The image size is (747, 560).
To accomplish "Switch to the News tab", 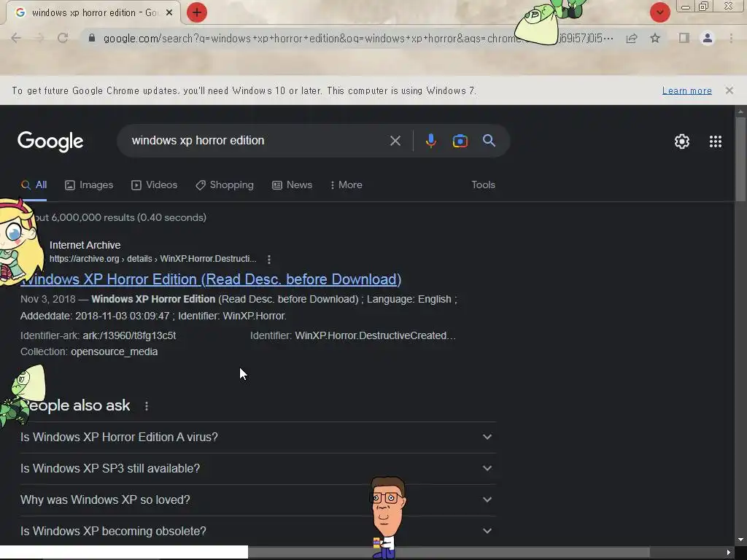I will coord(292,184).
